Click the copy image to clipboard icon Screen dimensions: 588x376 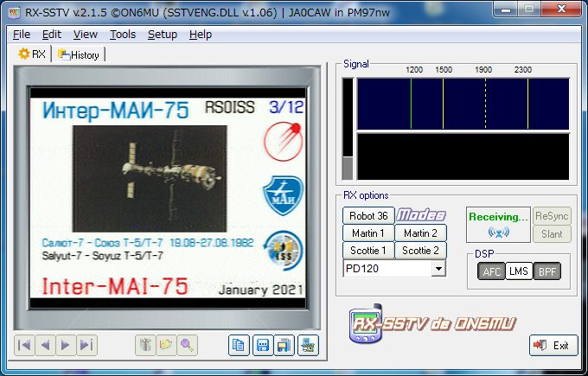pos(239,345)
